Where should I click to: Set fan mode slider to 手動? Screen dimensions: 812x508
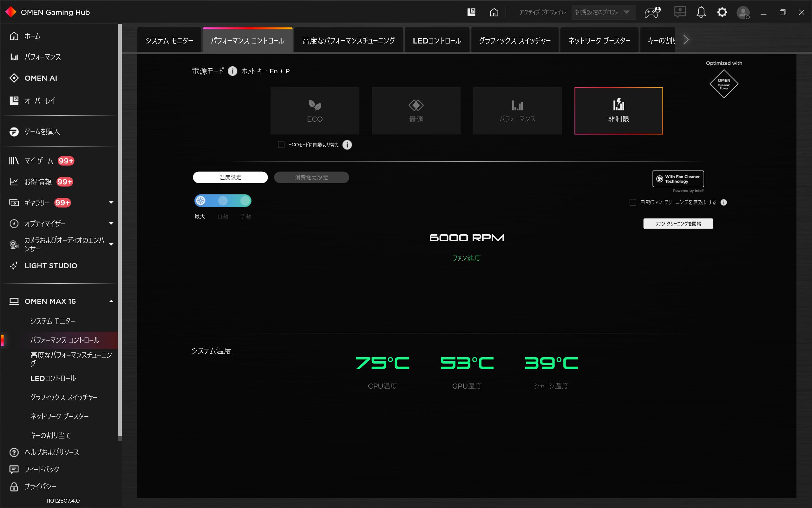point(246,201)
